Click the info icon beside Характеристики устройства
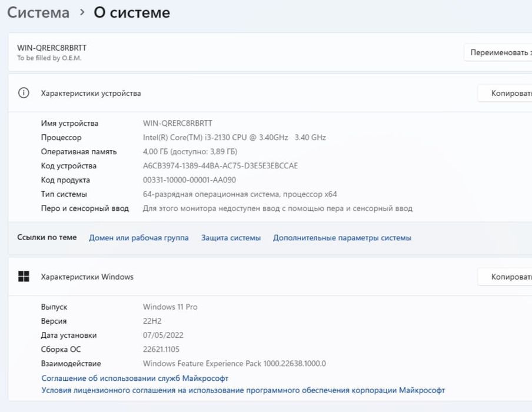 pyautogui.click(x=24, y=93)
